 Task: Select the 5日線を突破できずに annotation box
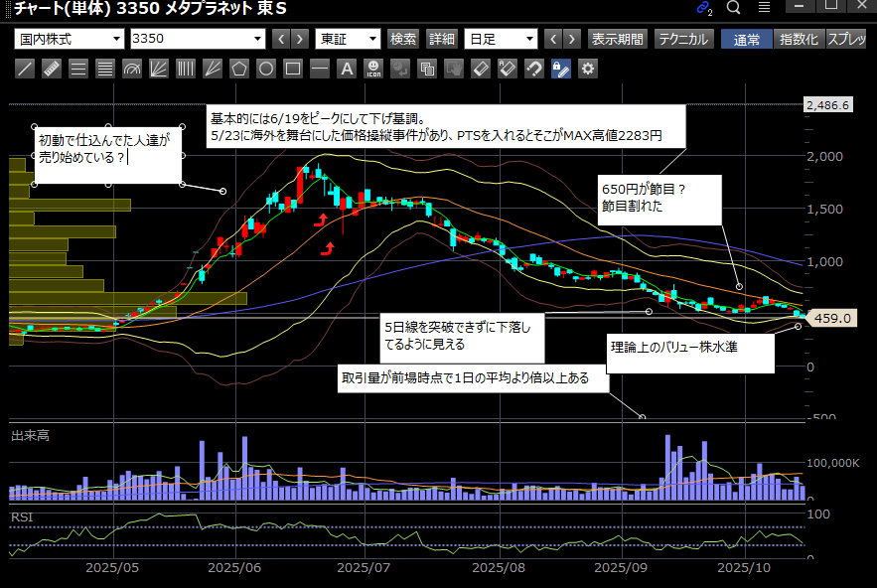(x=462, y=338)
